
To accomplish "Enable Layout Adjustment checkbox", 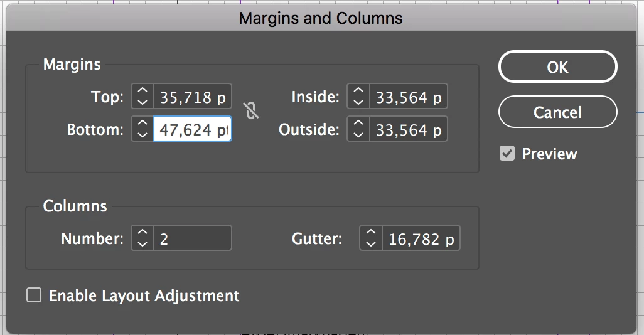I will [x=34, y=295].
